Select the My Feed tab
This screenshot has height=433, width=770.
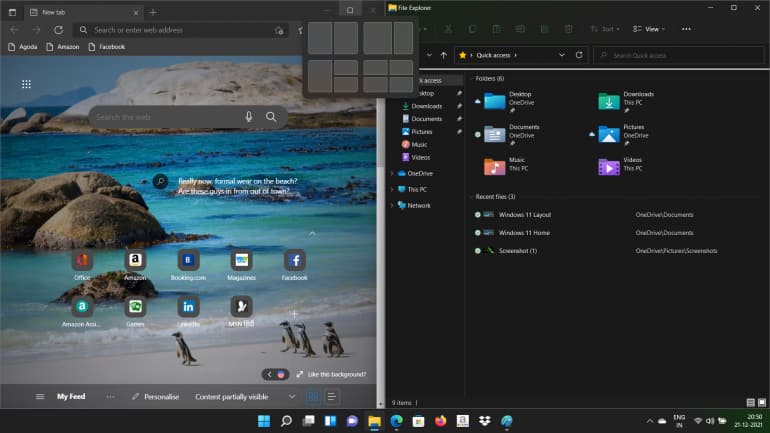71,396
